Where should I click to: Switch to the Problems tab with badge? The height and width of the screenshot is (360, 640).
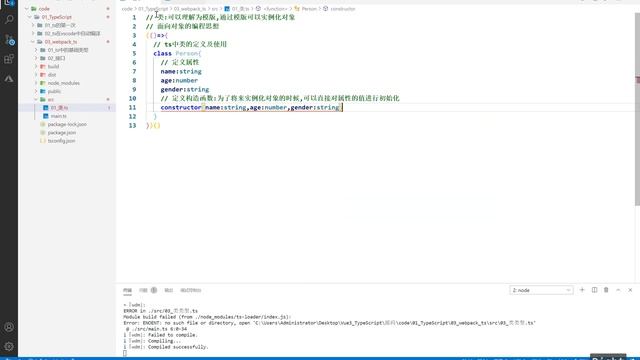148,290
